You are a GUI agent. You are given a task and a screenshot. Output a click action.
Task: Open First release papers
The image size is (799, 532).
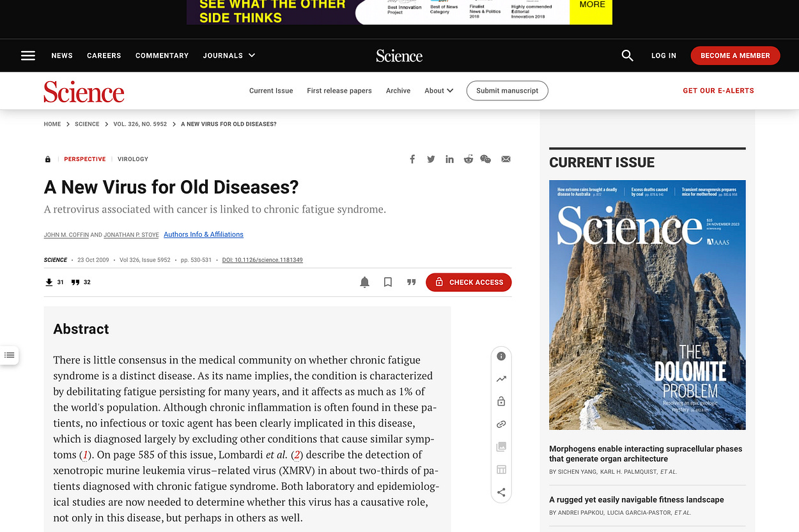pyautogui.click(x=339, y=91)
